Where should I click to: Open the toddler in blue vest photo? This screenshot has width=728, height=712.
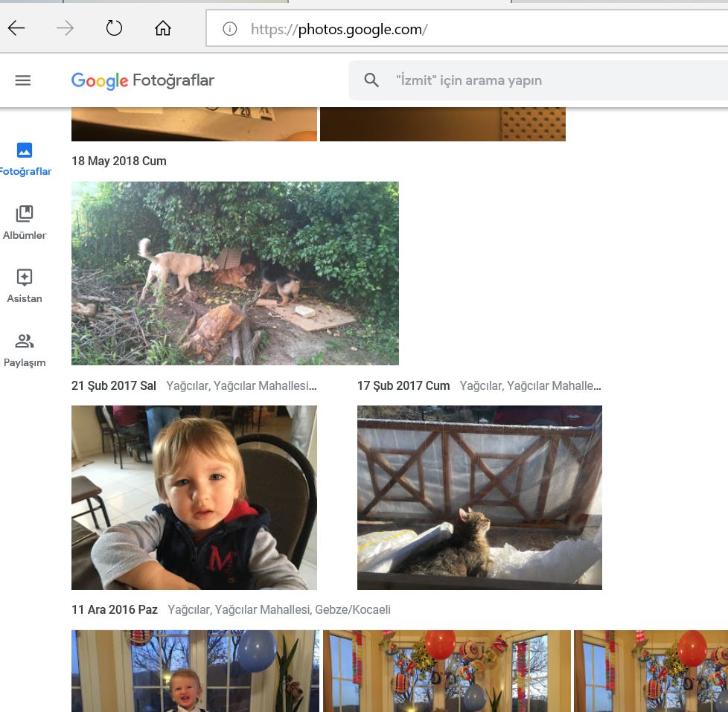194,498
